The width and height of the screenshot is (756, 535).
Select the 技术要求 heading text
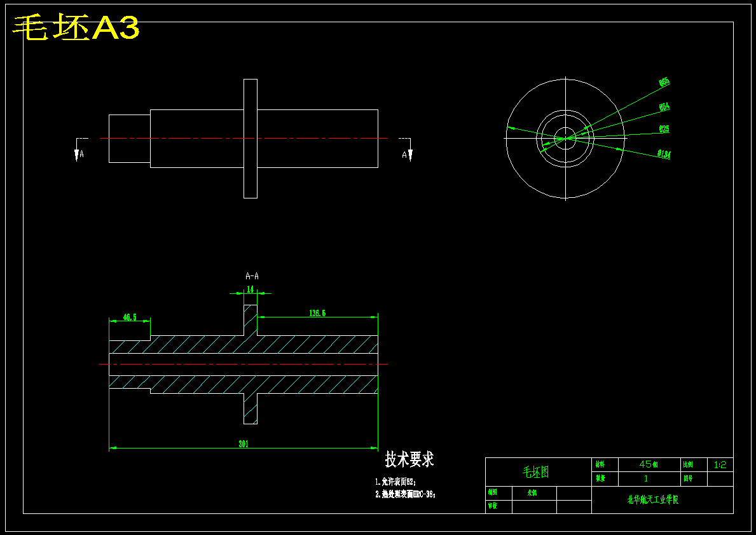pos(409,459)
